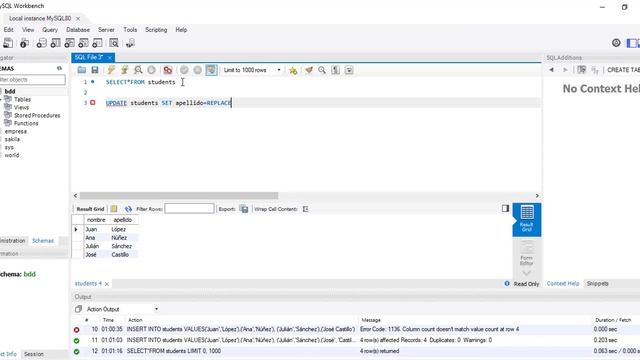Close the SQL File 3 tab
The width and height of the screenshot is (640, 360).
[x=109, y=58]
